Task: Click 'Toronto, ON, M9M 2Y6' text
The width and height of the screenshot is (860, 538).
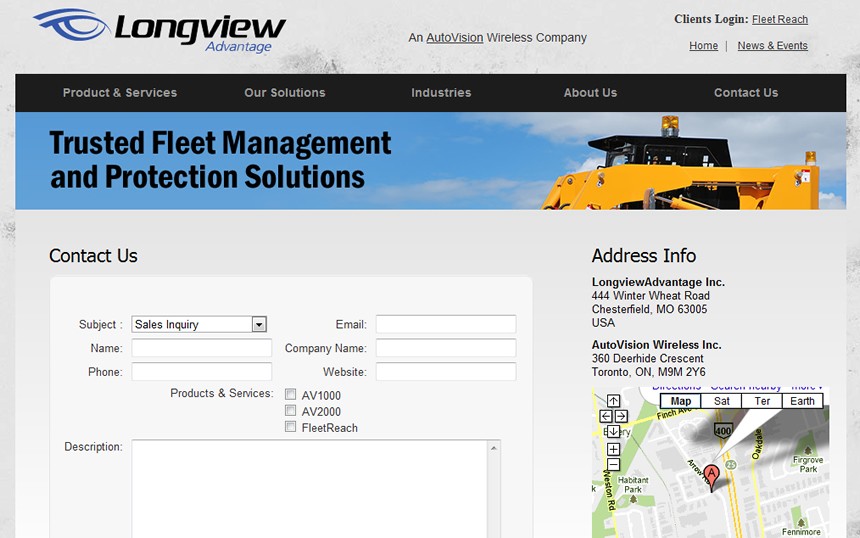Action: click(648, 372)
